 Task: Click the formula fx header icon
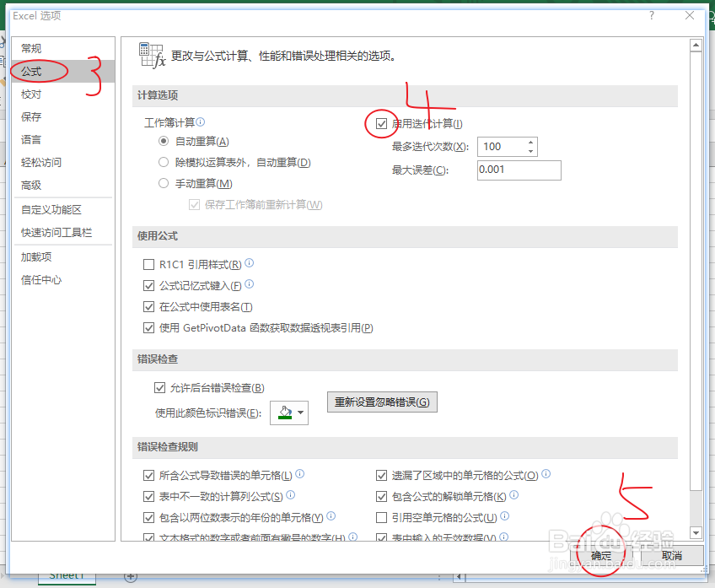(x=152, y=56)
